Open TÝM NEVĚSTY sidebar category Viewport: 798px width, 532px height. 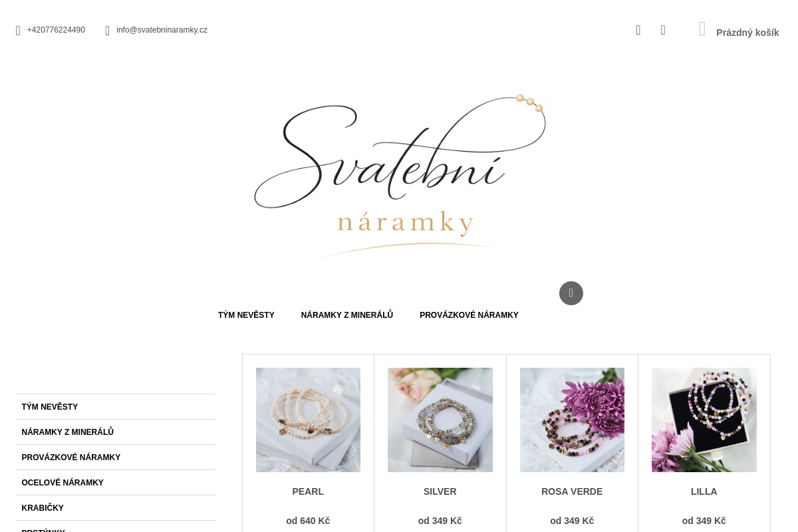(116, 407)
